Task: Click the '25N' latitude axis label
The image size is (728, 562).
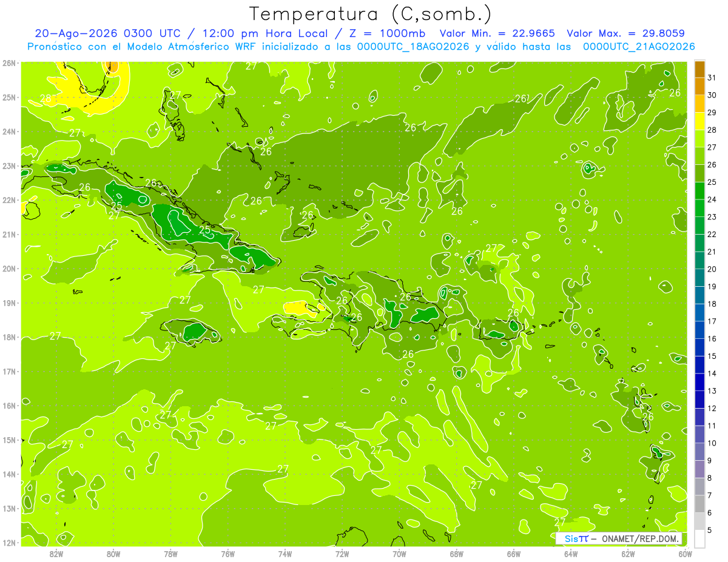Action: click(8, 97)
